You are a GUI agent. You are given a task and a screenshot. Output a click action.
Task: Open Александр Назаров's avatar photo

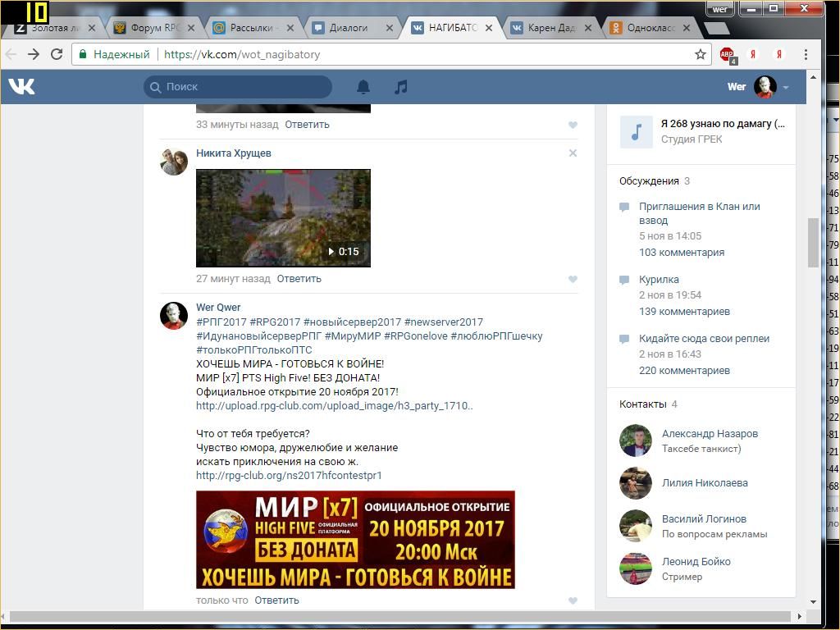pos(636,441)
